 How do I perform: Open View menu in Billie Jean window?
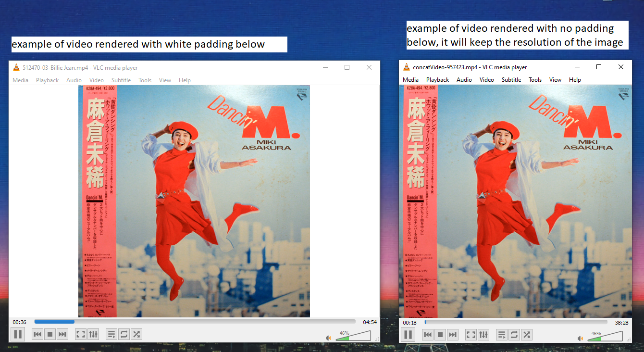point(165,80)
